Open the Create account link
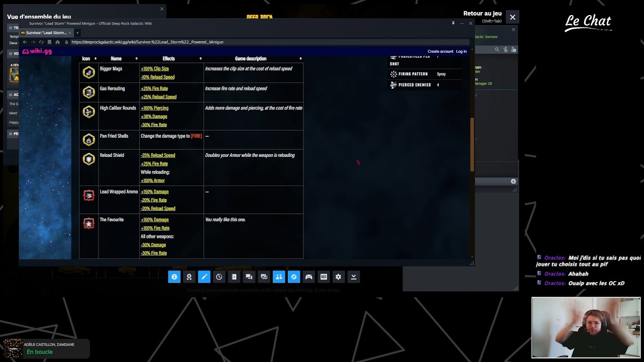The image size is (644, 362). 440,51
